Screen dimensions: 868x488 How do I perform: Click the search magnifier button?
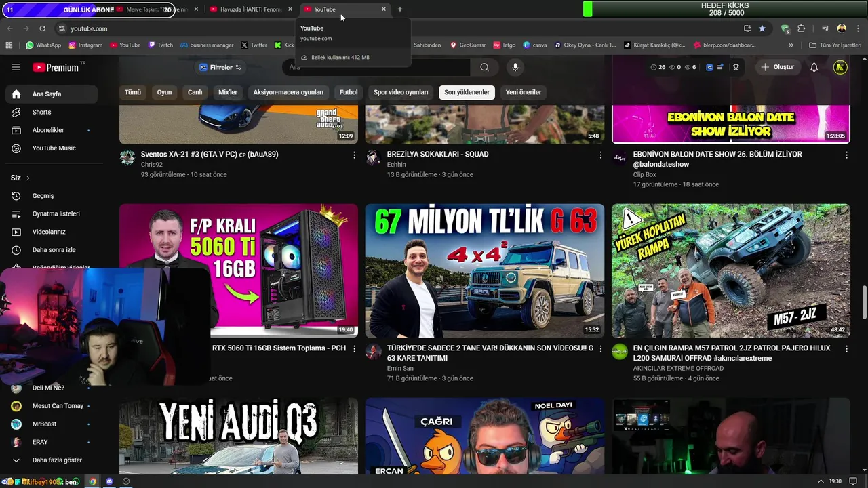[484, 67]
